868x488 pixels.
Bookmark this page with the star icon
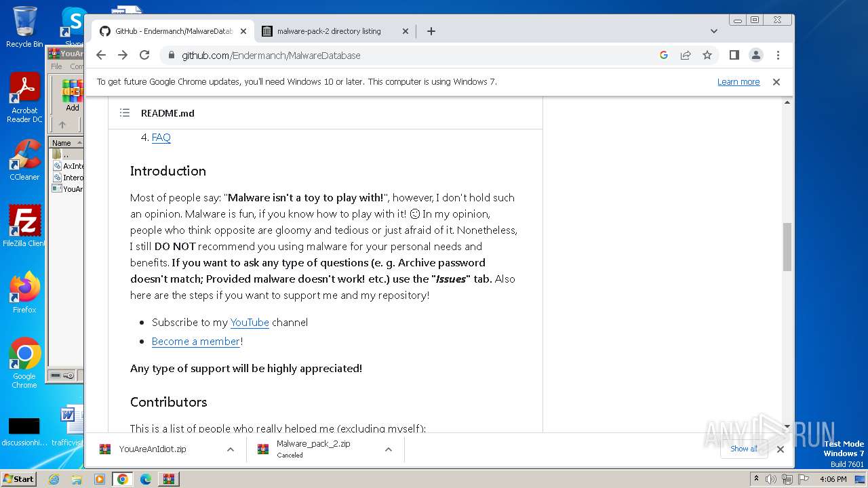[x=707, y=55]
